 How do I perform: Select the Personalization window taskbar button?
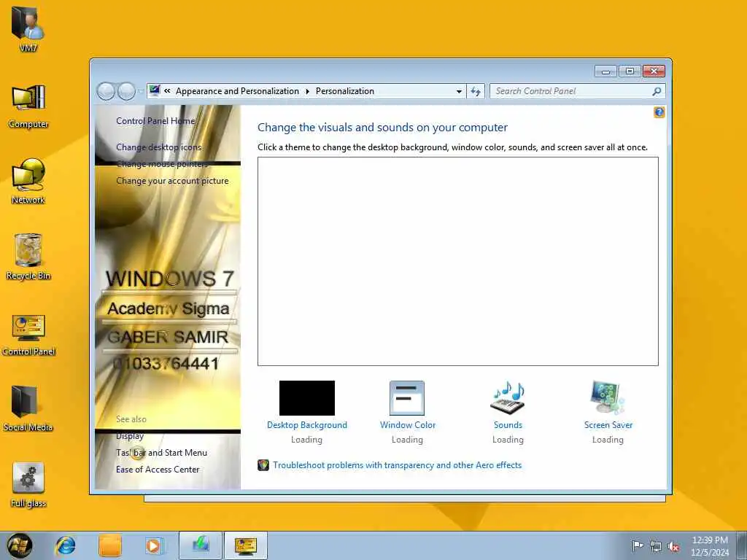(246, 545)
